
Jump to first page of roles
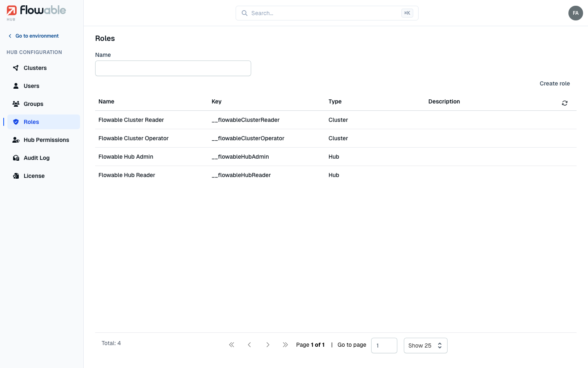click(x=232, y=345)
